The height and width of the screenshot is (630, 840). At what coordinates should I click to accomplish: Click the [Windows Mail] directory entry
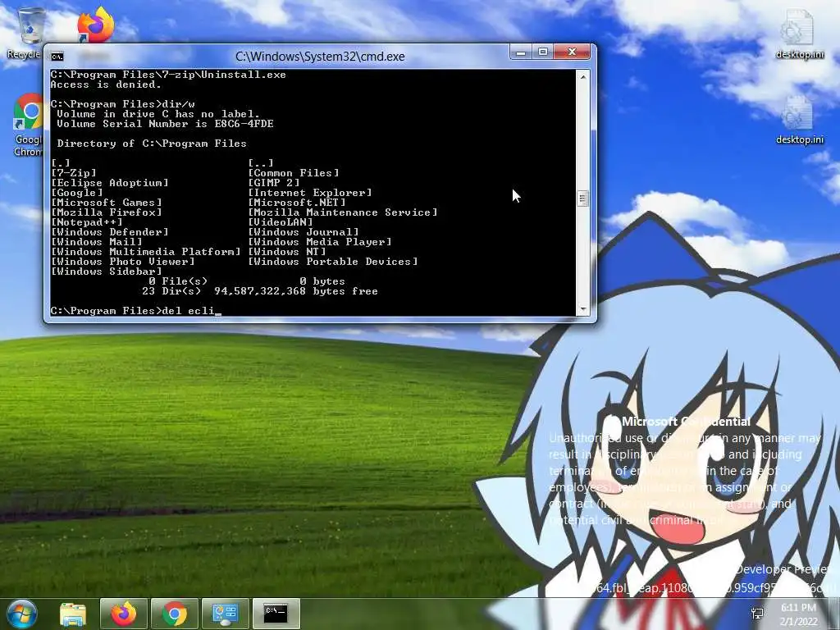coord(97,242)
